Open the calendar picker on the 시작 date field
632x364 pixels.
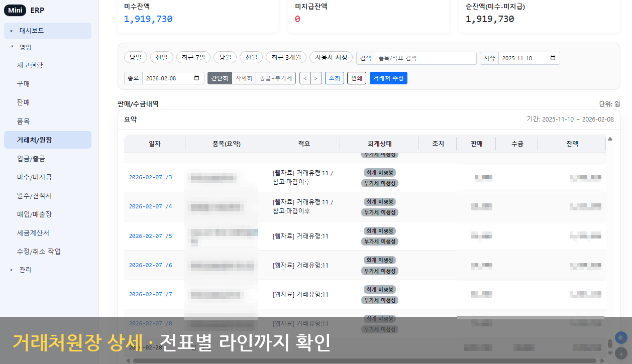tap(553, 58)
